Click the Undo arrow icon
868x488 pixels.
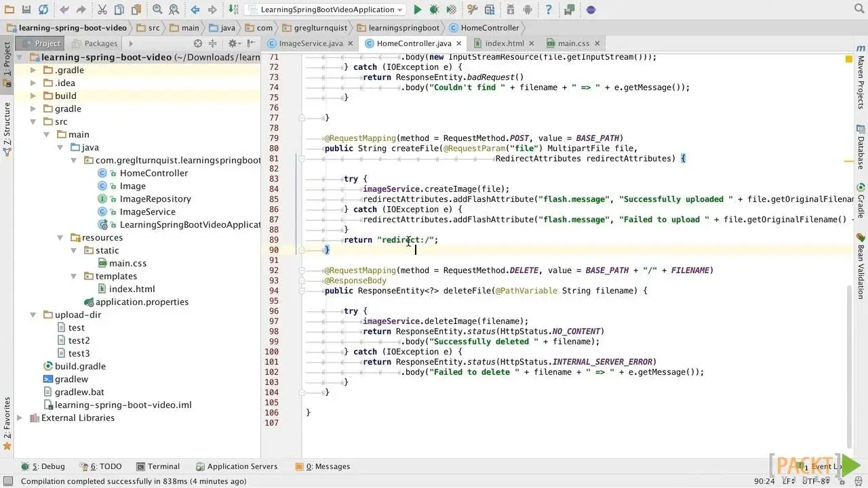pos(64,9)
